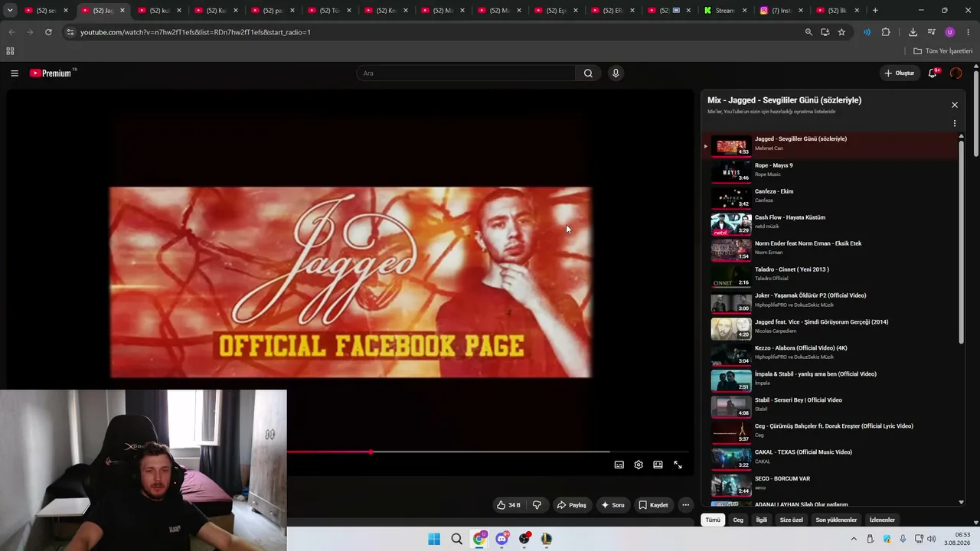Toggle subtitles on the video player

[x=619, y=465]
